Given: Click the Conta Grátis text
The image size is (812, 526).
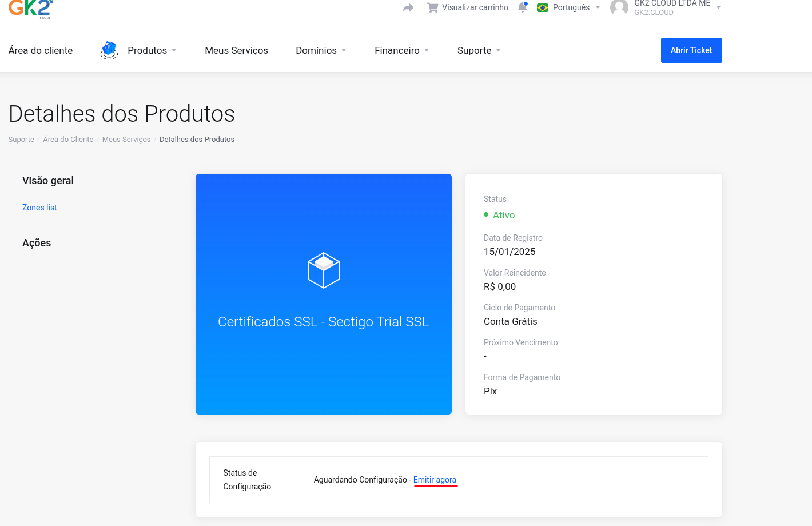Looking at the screenshot, I should point(511,321).
